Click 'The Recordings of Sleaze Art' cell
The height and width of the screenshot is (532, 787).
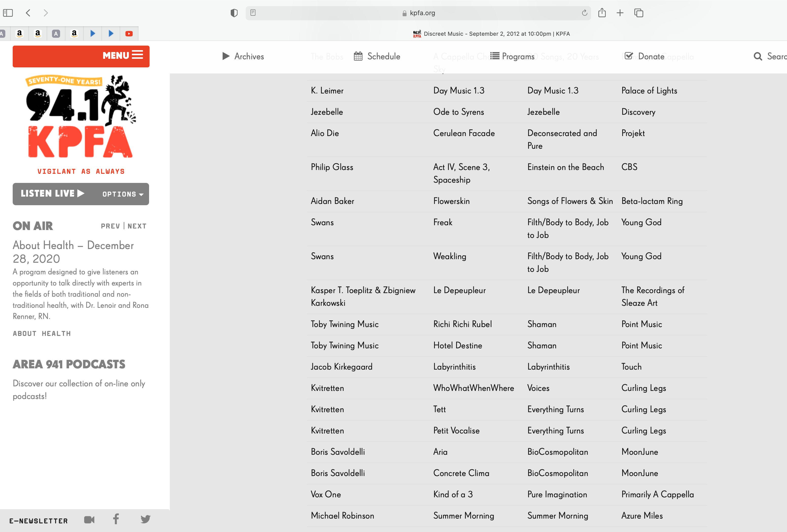click(653, 296)
